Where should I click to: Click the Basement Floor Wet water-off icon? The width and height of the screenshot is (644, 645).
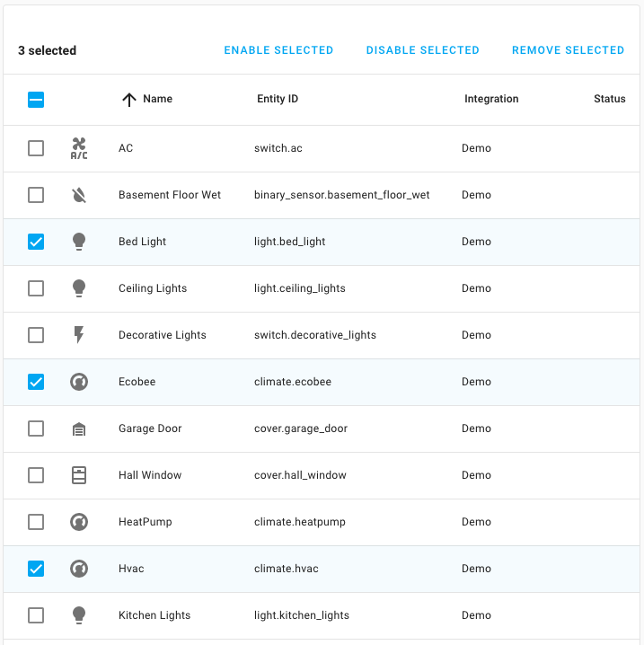point(79,195)
